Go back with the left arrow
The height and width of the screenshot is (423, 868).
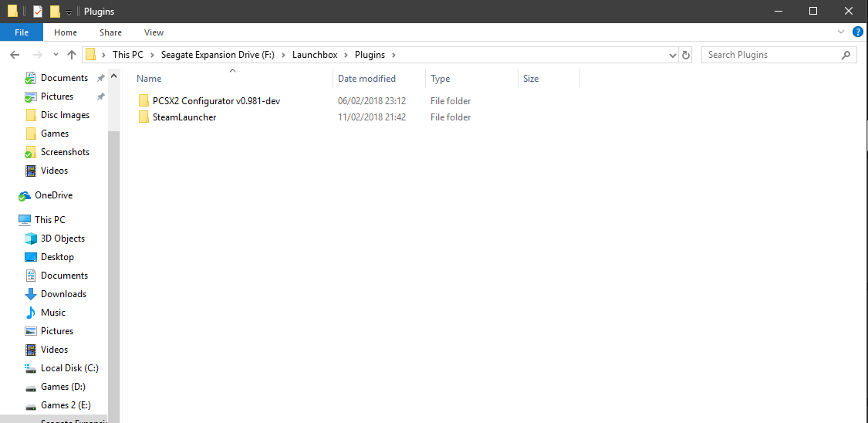(15, 55)
